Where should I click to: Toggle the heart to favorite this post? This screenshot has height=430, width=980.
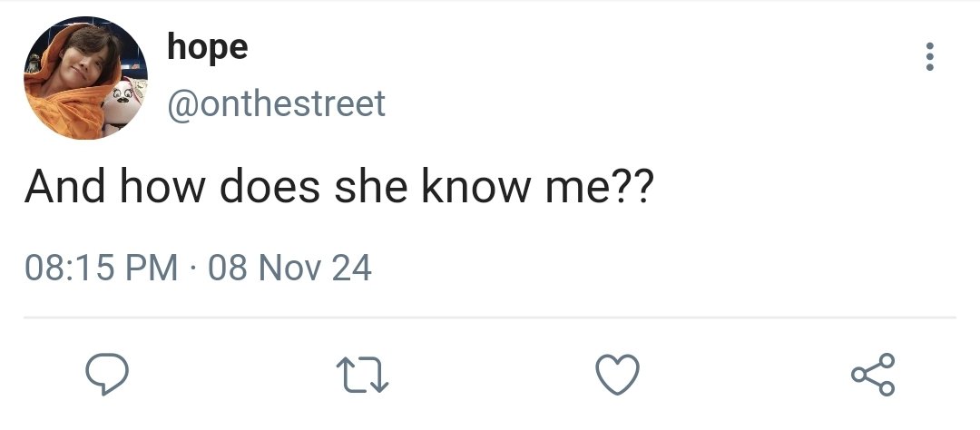[x=618, y=374]
